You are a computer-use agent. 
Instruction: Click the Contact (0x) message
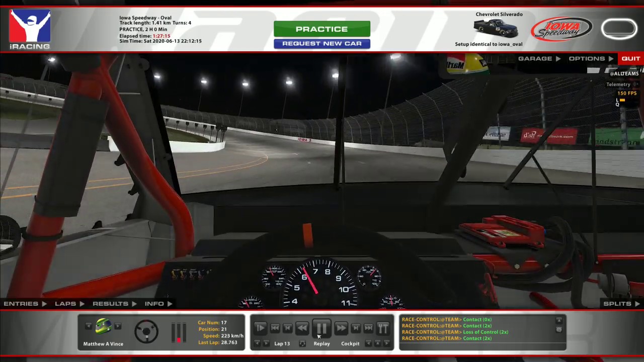[477, 319]
